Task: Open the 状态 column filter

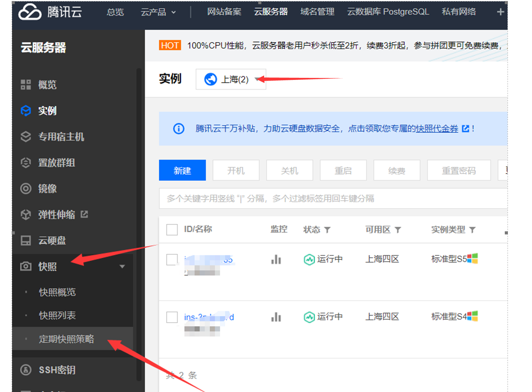Action: click(327, 230)
